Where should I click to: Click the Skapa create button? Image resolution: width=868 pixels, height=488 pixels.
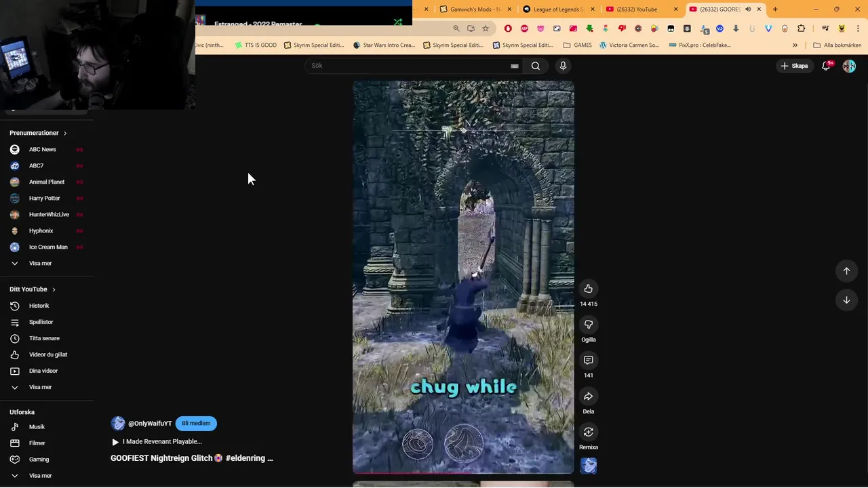[x=794, y=66]
